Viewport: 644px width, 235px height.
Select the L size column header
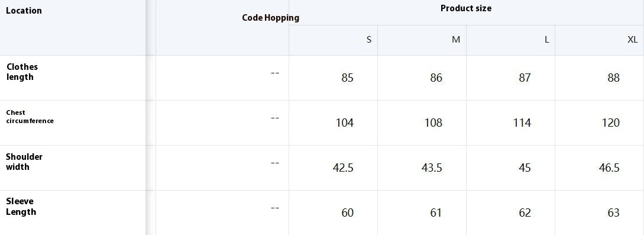pyautogui.click(x=546, y=40)
